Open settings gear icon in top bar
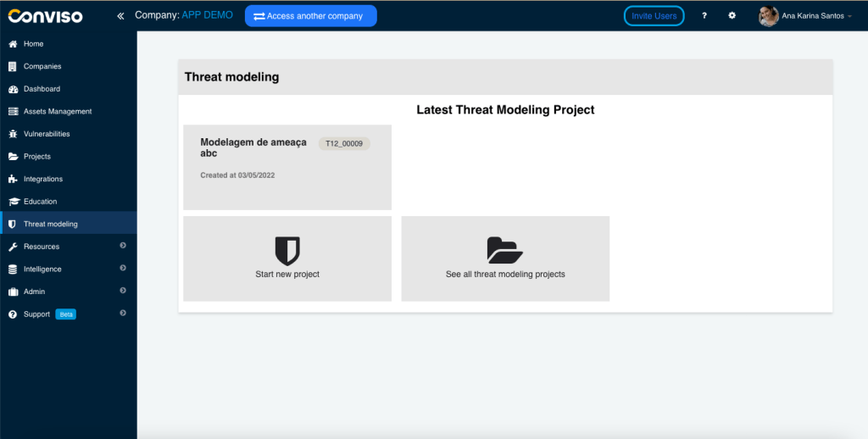The image size is (868, 439). click(732, 15)
